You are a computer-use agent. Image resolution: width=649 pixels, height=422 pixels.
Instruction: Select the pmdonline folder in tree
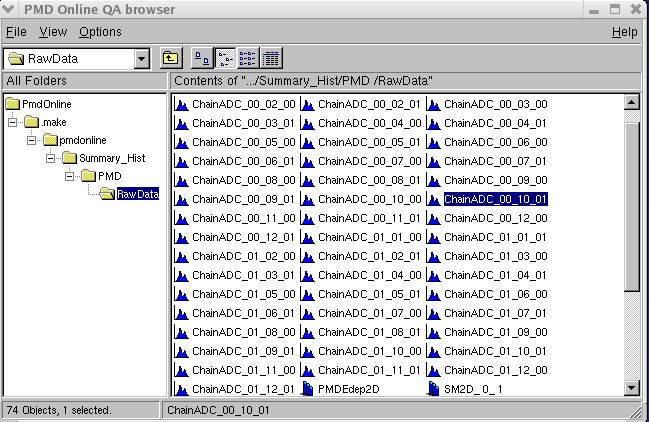click(75, 140)
